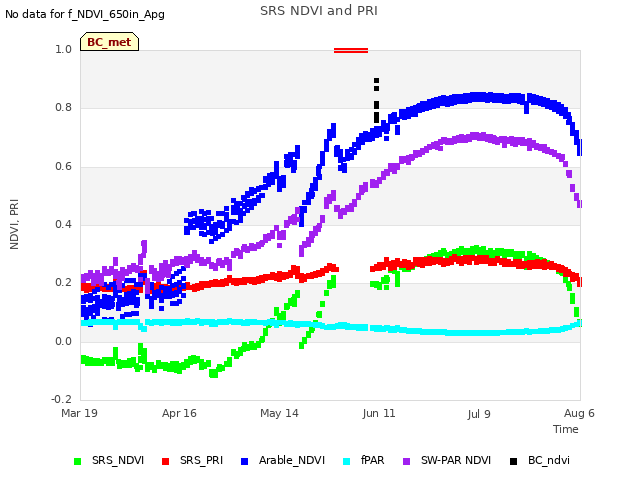Click the May 14 x-axis tick label

pyautogui.click(x=279, y=413)
